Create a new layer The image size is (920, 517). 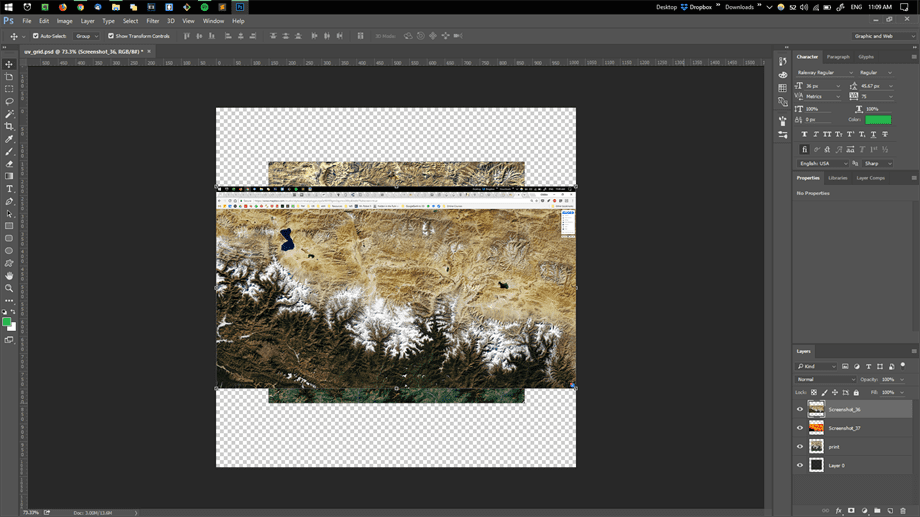click(890, 511)
